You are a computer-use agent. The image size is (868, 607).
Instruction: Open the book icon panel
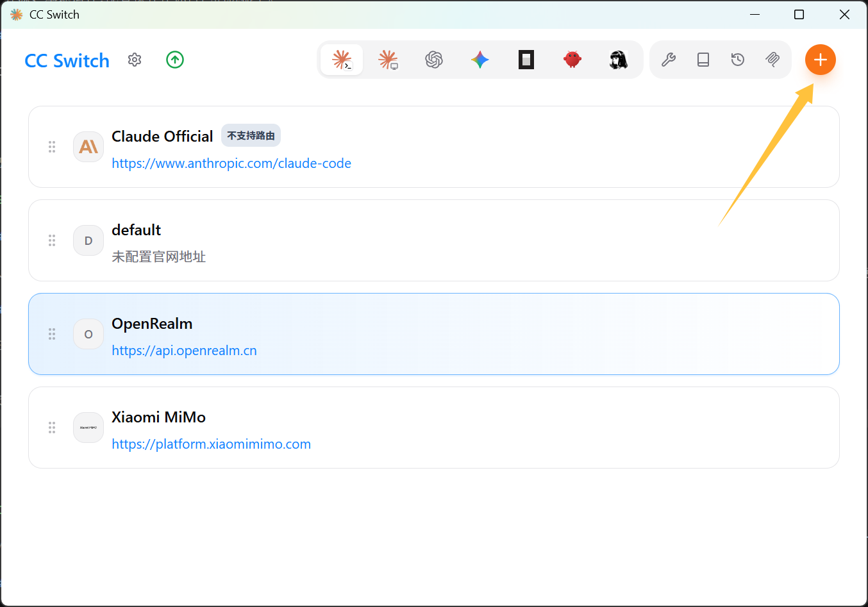(x=703, y=60)
